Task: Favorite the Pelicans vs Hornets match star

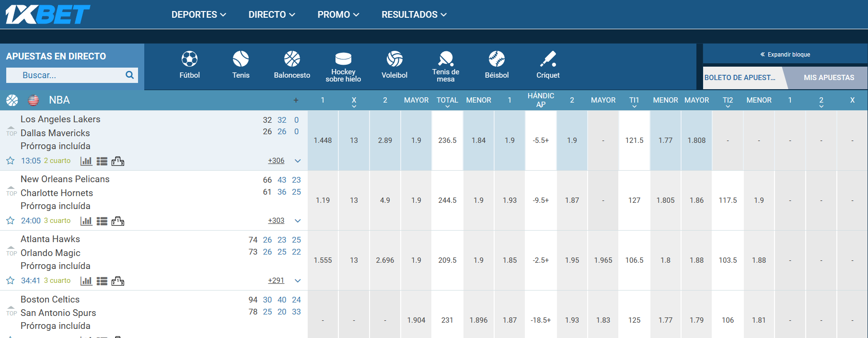Action: (x=10, y=221)
